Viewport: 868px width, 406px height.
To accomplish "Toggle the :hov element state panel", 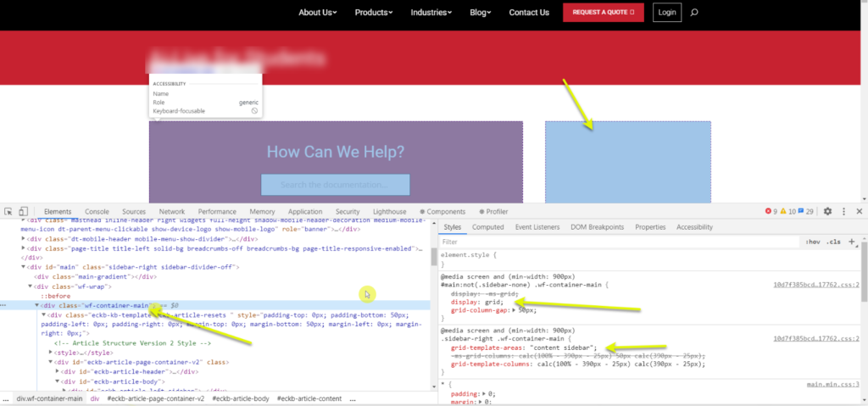I will pos(813,242).
